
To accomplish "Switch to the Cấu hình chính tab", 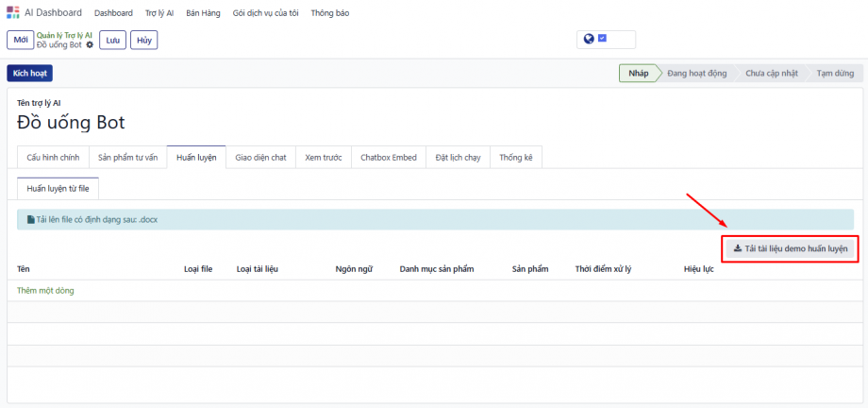I will pos(53,157).
